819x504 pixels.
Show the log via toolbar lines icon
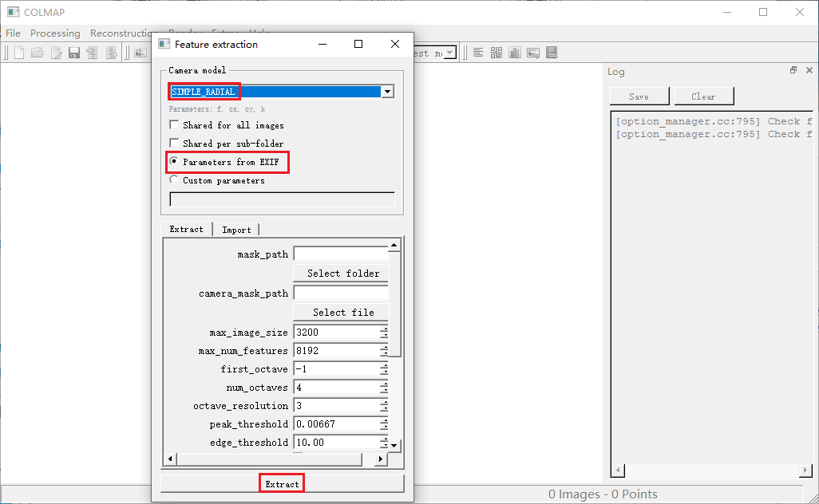click(478, 53)
